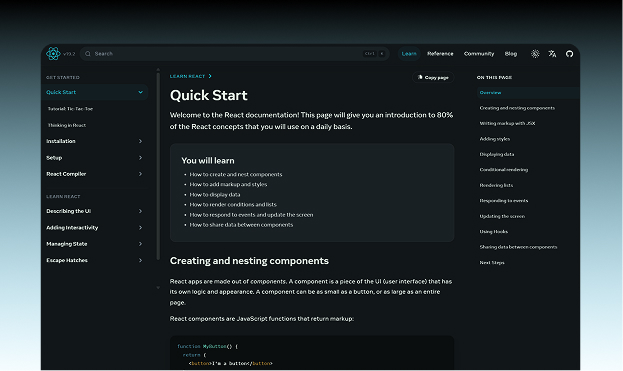Expand the Escape Hatches chevron
The image size is (623, 371).
pos(140,260)
